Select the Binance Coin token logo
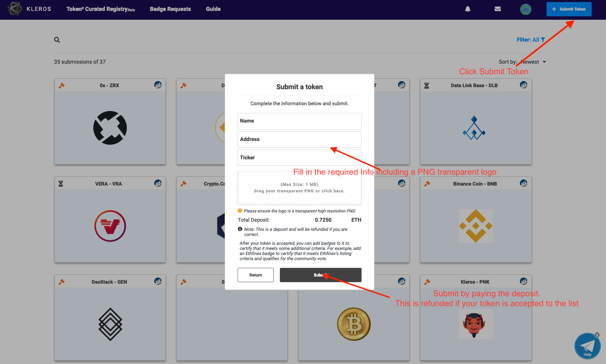 coord(476,226)
